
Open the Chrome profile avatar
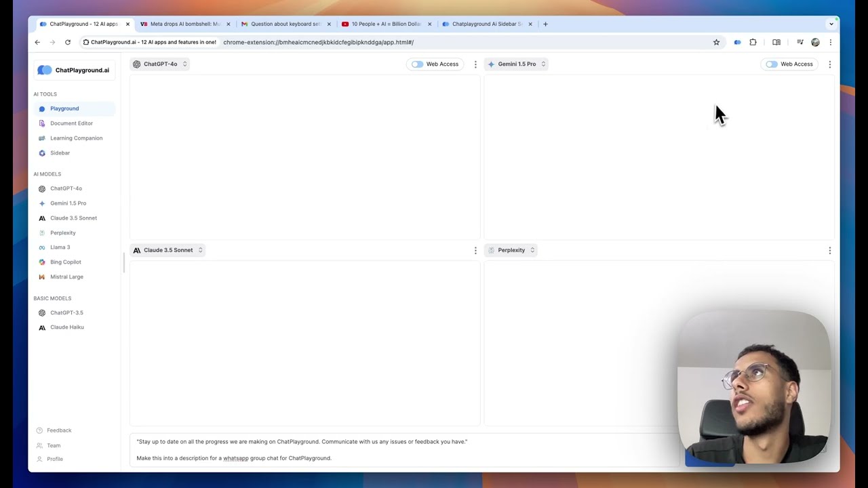pyautogui.click(x=815, y=42)
